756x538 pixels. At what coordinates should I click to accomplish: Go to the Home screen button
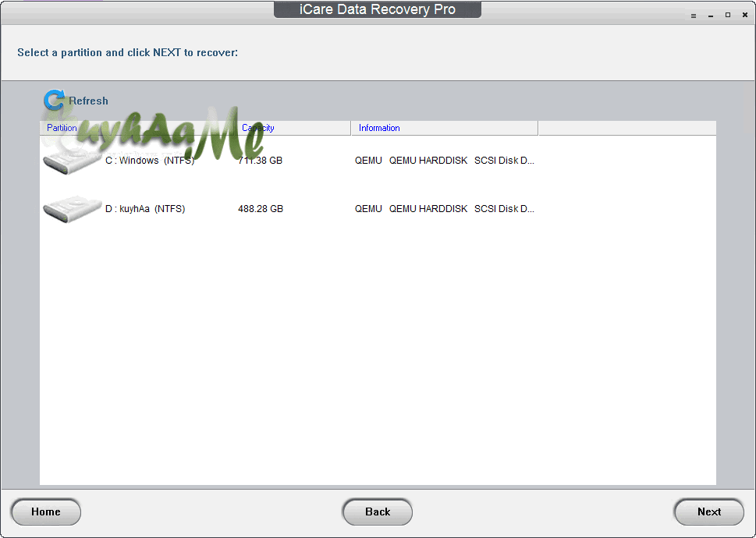[x=46, y=511]
